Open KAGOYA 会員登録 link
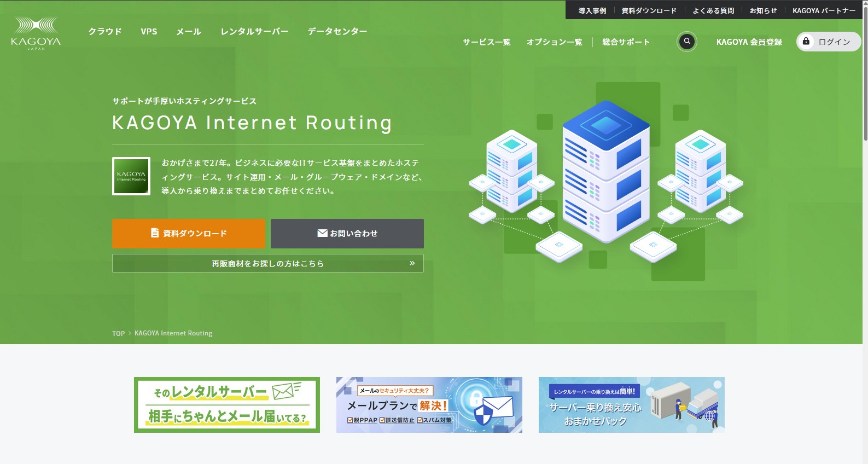Image resolution: width=868 pixels, height=464 pixels. 749,42
